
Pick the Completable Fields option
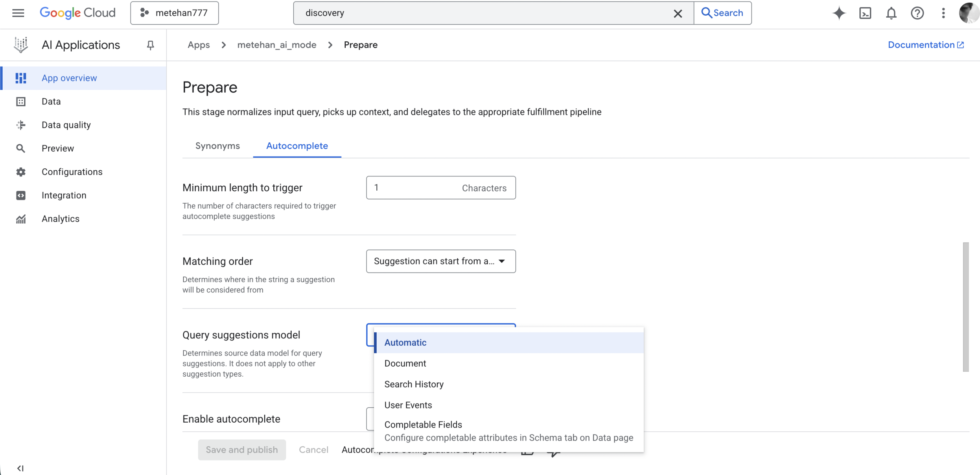click(x=423, y=424)
